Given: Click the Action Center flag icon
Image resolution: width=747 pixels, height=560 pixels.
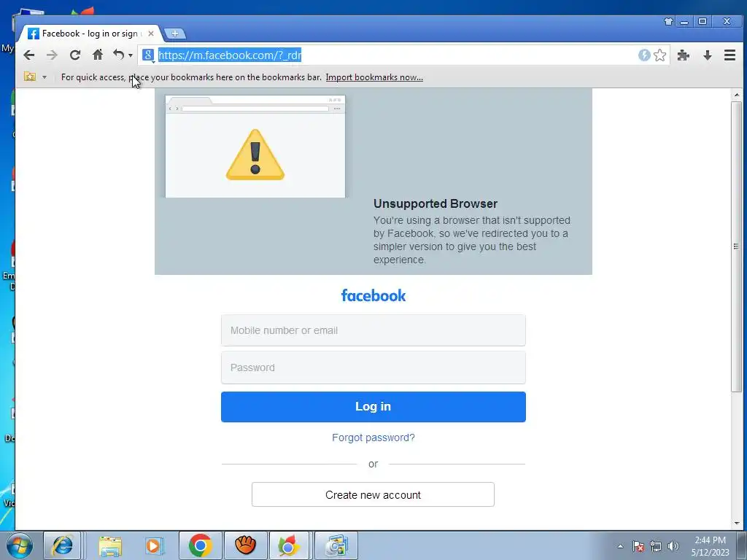Looking at the screenshot, I should pos(638,546).
